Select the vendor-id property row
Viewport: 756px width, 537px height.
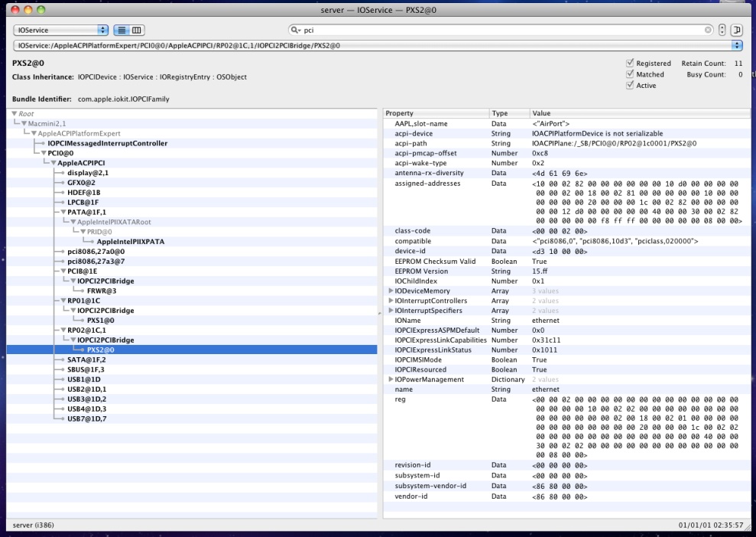point(566,496)
